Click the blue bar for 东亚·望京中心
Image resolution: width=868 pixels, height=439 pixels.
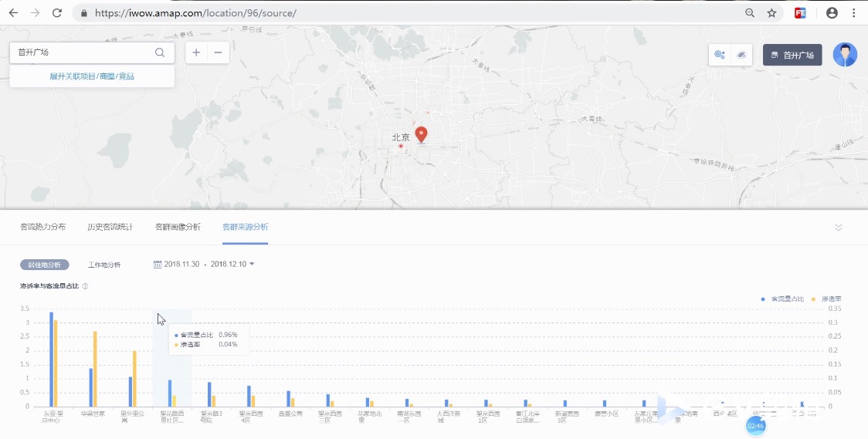coord(52,360)
